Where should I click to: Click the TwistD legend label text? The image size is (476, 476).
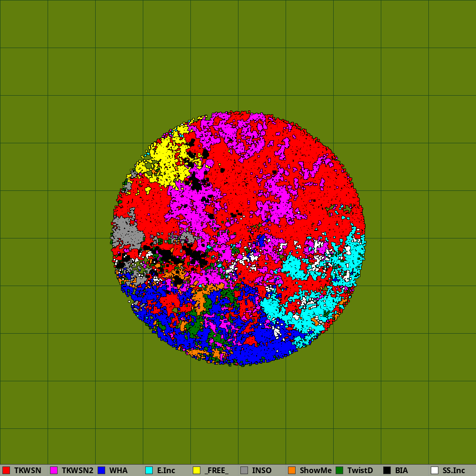(x=360, y=470)
